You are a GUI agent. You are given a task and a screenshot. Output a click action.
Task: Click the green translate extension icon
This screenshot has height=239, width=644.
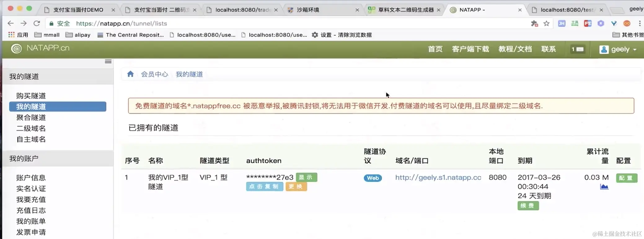pos(575,24)
